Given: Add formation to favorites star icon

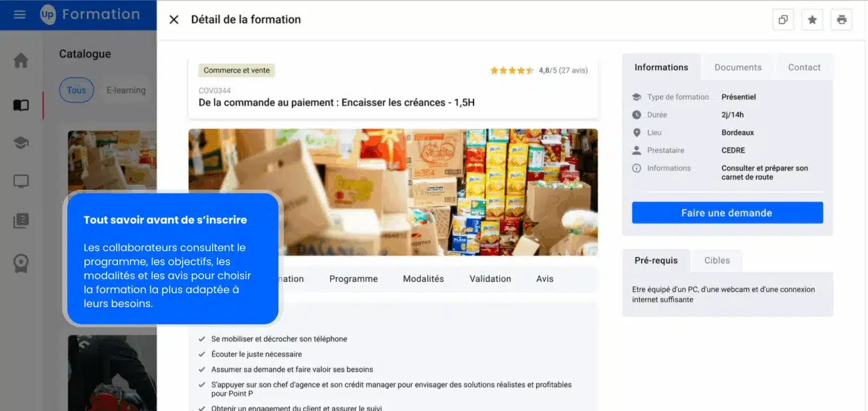Looking at the screenshot, I should (x=812, y=20).
